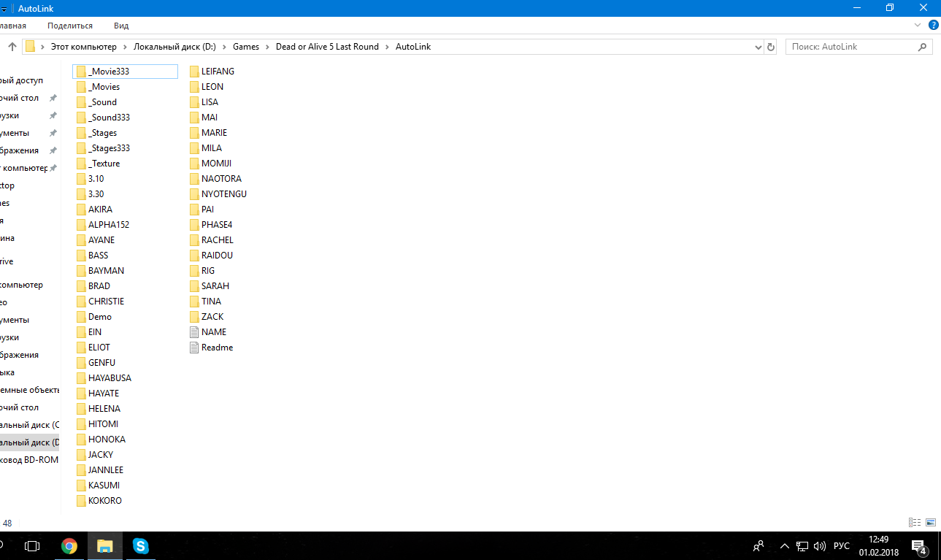The width and height of the screenshot is (941, 560).
Task: Select the ZACK folder icon
Action: [x=194, y=317]
